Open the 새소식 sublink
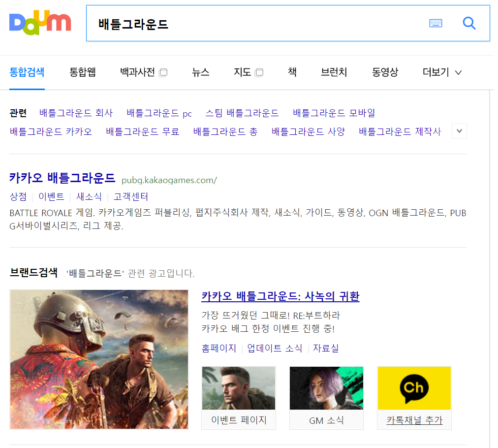498x448 pixels. (x=89, y=196)
